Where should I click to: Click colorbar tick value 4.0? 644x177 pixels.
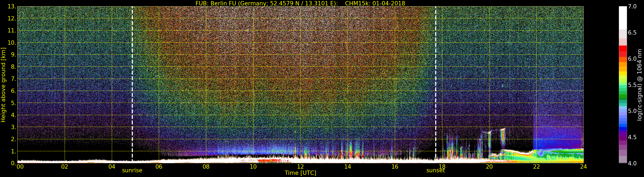[632, 163]
